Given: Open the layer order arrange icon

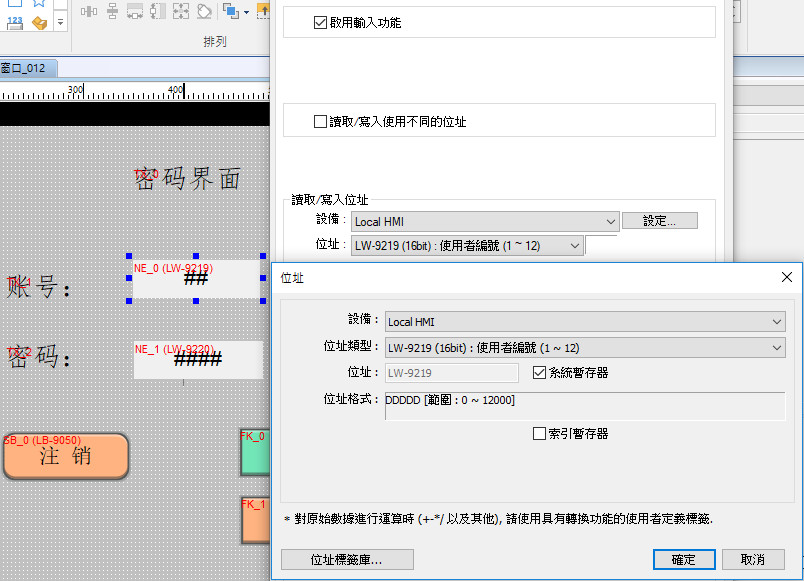Looking at the screenshot, I should [229, 12].
